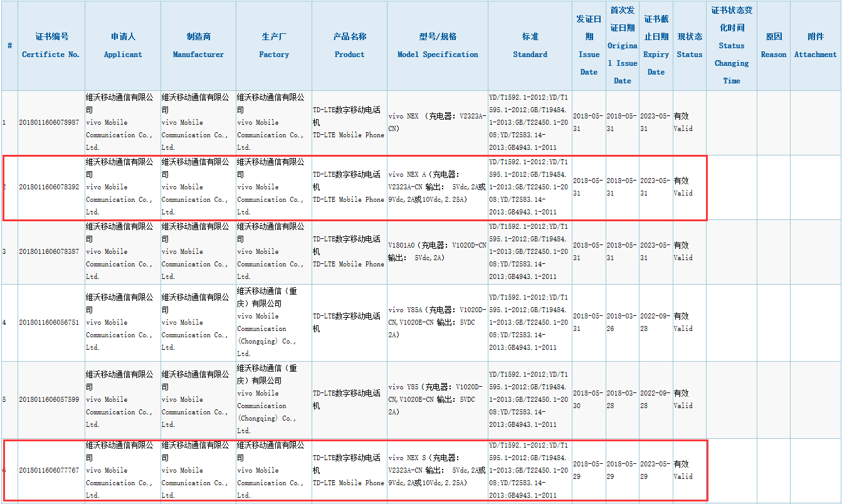Click the applicant cell for certificate 2018011606078987

tap(123, 123)
